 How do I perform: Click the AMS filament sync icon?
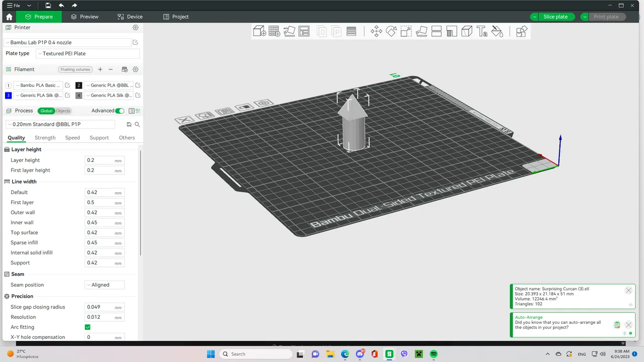[125, 69]
